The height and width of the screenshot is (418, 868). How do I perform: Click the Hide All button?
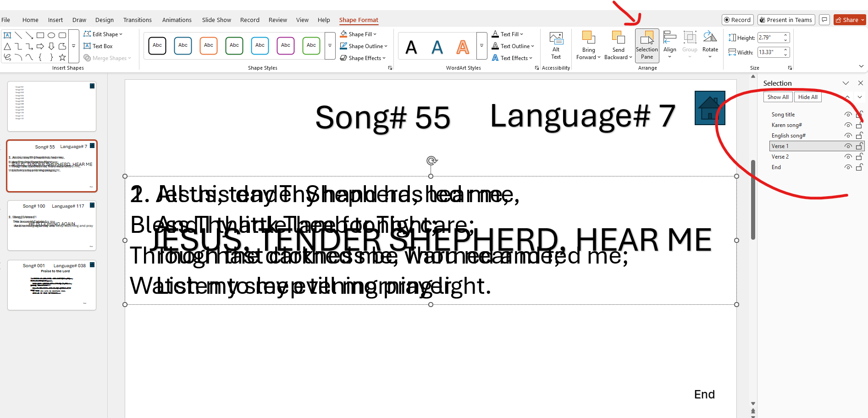[x=808, y=97]
